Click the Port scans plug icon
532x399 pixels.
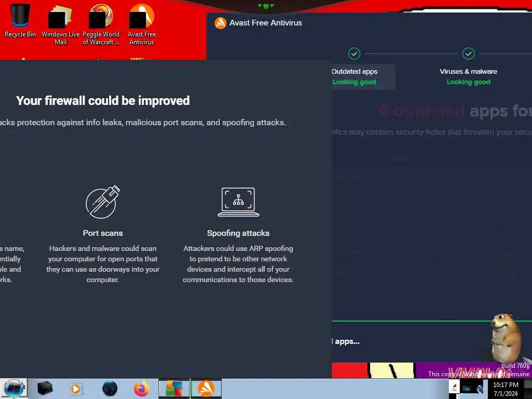pos(103,202)
